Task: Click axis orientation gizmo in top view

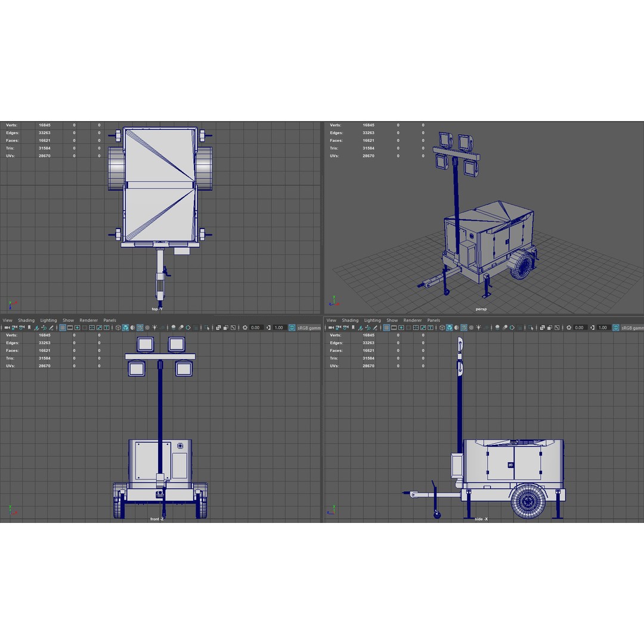Action: coord(13,305)
